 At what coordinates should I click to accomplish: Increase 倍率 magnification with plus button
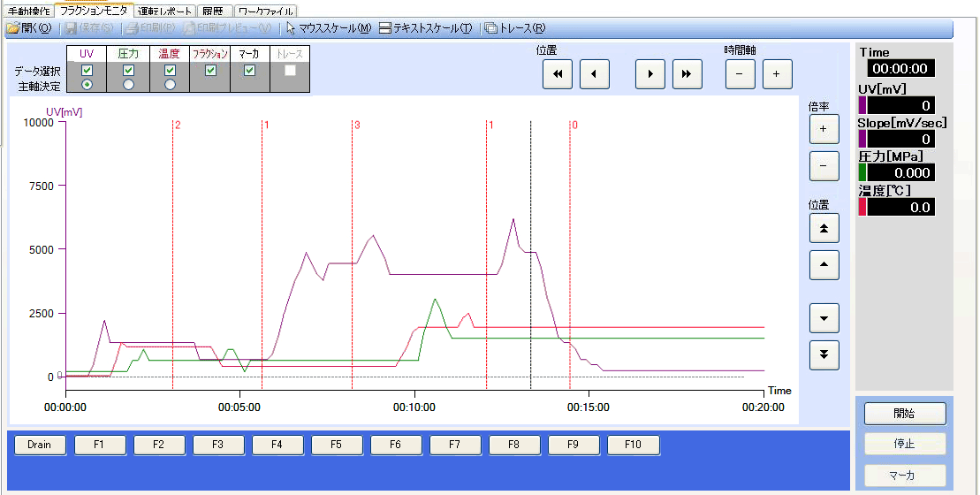point(824,129)
